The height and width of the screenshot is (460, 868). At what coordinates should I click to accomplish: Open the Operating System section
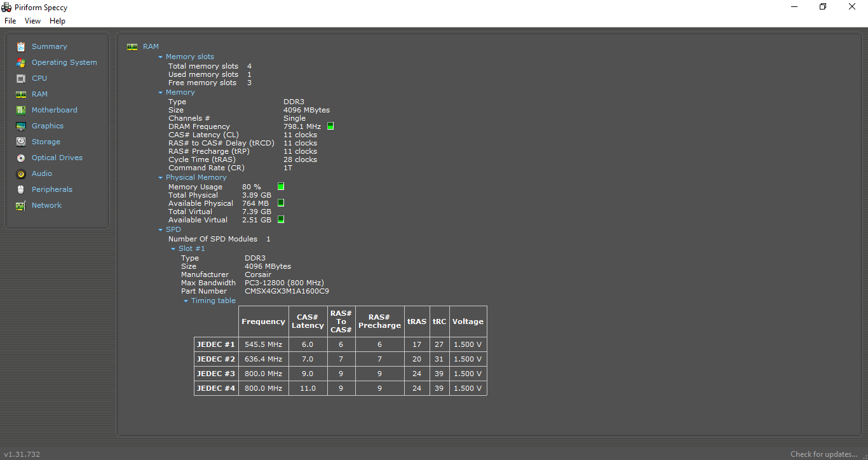(x=64, y=62)
